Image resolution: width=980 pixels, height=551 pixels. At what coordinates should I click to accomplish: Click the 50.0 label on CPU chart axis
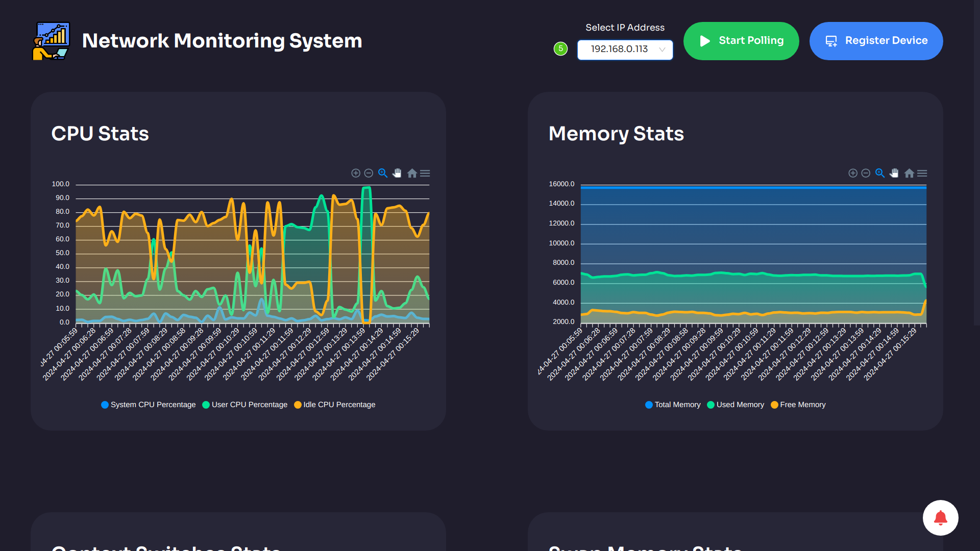point(62,253)
